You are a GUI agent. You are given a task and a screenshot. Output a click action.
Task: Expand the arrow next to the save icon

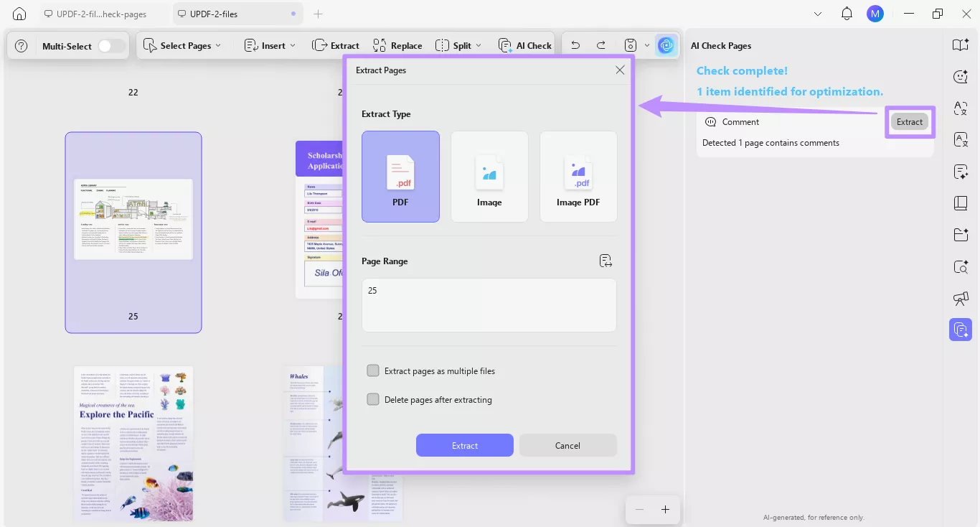647,45
